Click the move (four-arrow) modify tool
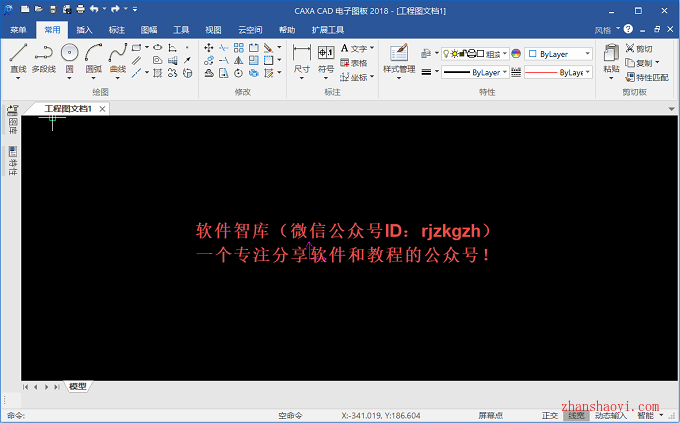 pos(209,48)
